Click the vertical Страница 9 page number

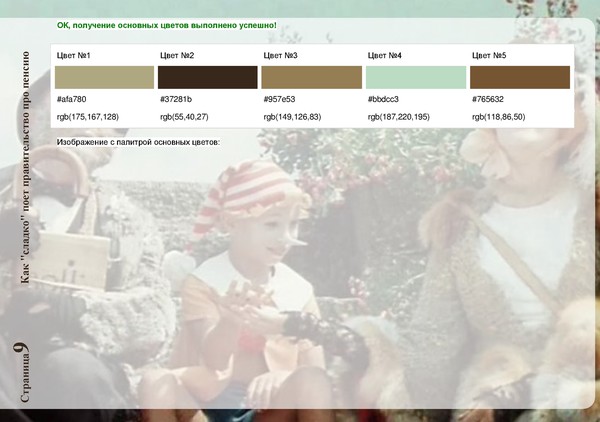pos(22,372)
